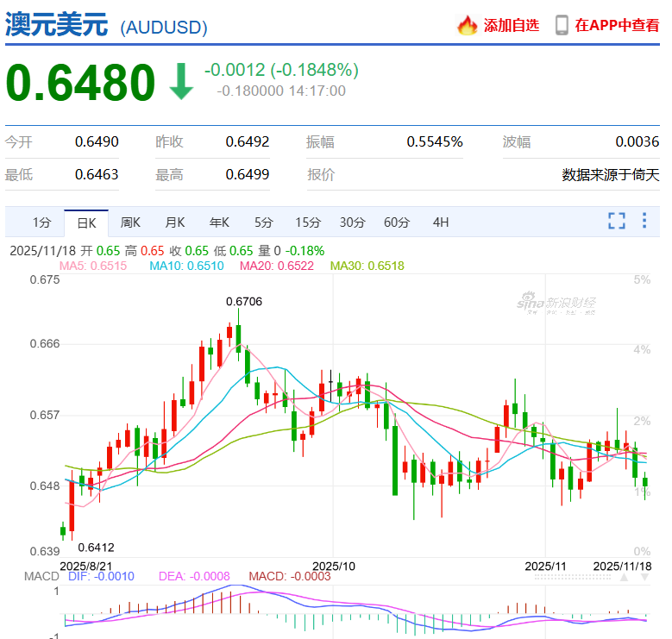The image size is (672, 639).
Task: Click the 在APP中查看 link
Action: point(617,25)
